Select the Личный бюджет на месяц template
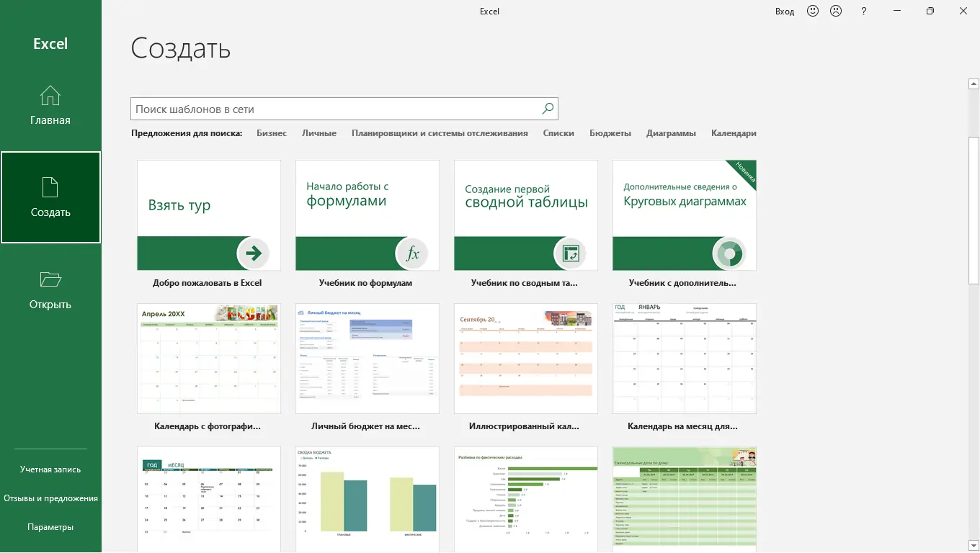Image resolution: width=980 pixels, height=553 pixels. [x=367, y=359]
